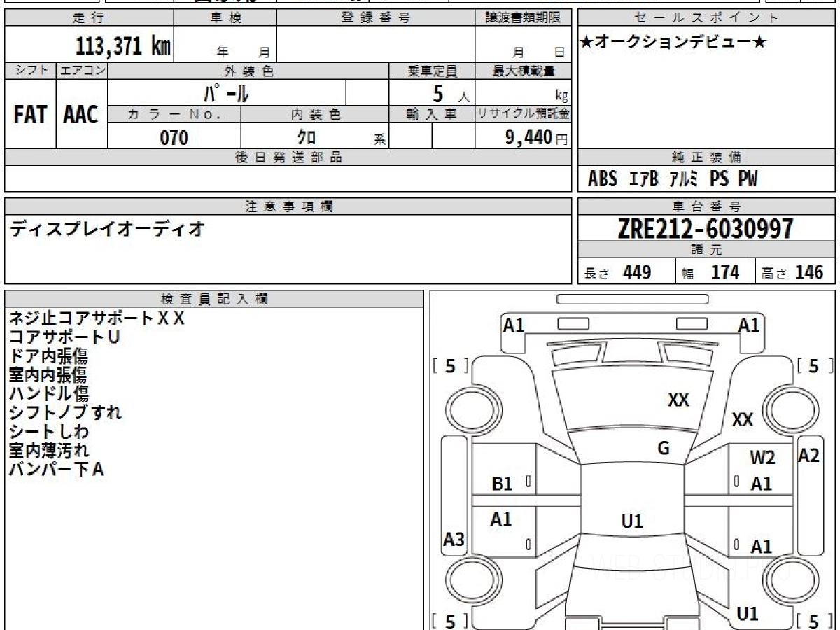Click the 9,440円 recycle deposit amount
The width and height of the screenshot is (840, 630).
pyautogui.click(x=537, y=138)
